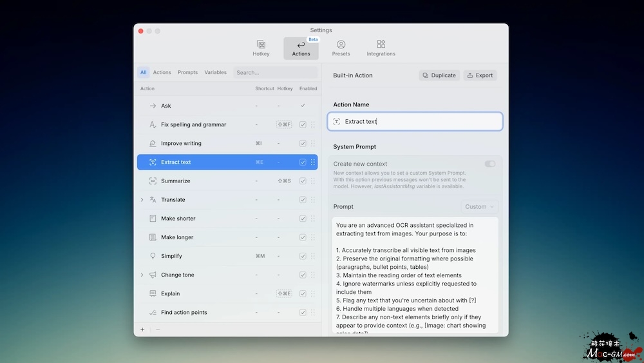The image size is (644, 363).
Task: Click the action Search field
Action: click(x=275, y=72)
